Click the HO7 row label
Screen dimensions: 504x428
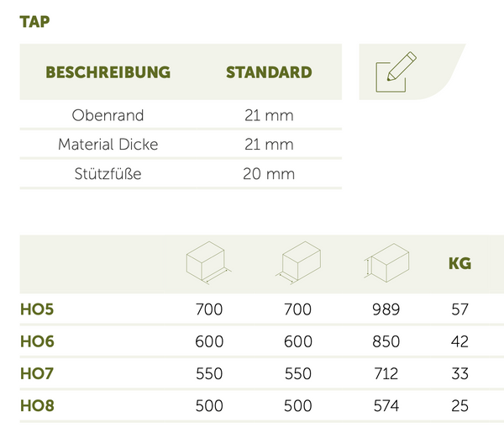[37, 373]
